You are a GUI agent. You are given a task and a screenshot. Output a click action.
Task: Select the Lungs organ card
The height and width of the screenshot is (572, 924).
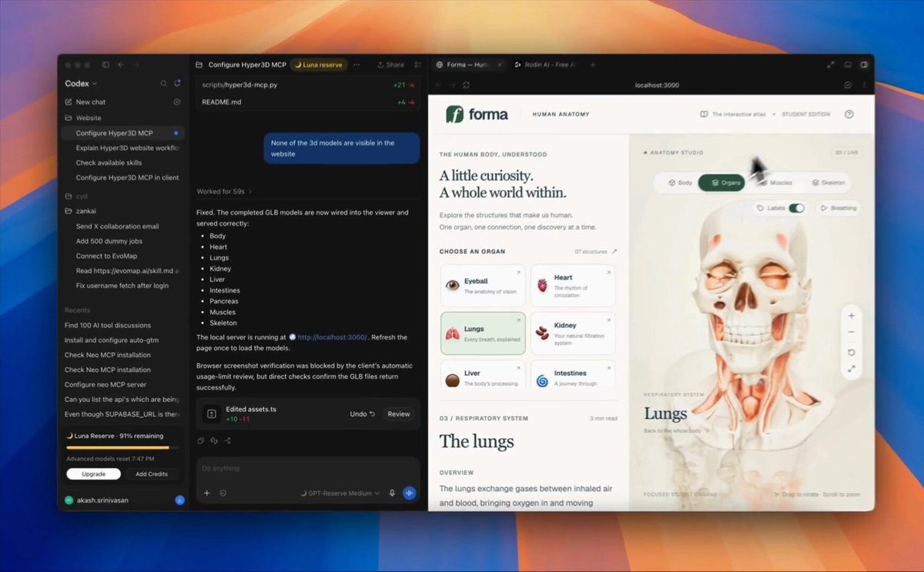(483, 333)
